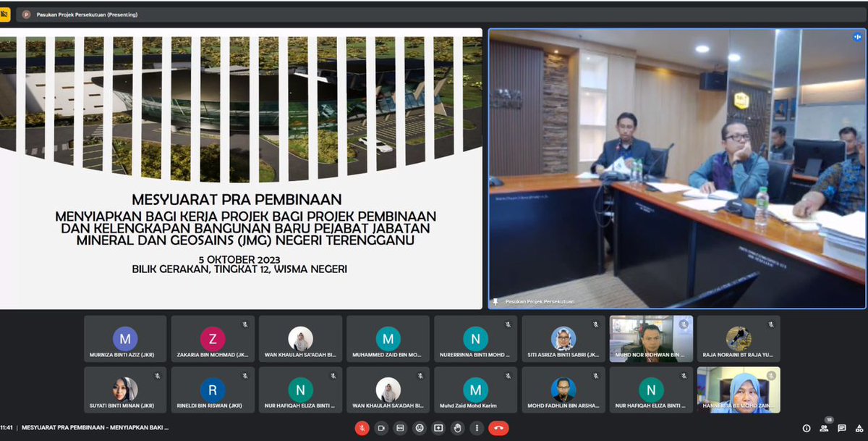This screenshot has height=441, width=868.
Task: Show the participants list
Action: 823,429
